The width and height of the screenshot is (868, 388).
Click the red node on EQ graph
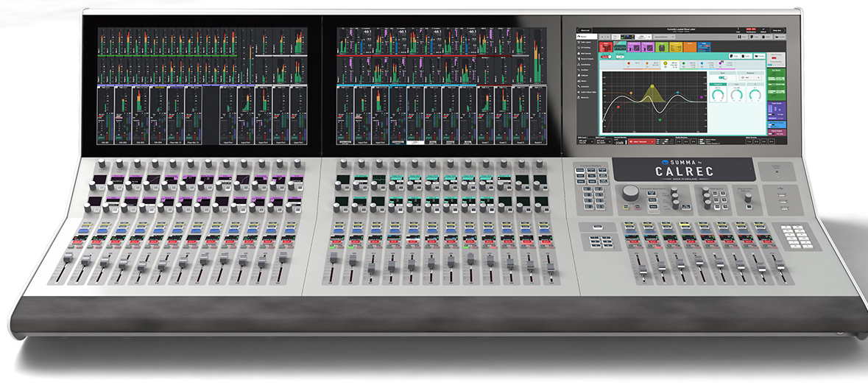(x=618, y=107)
